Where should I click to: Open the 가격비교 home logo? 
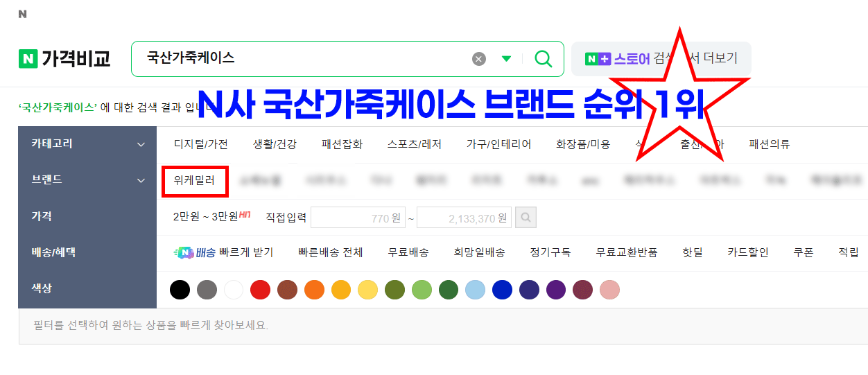pyautogui.click(x=64, y=59)
